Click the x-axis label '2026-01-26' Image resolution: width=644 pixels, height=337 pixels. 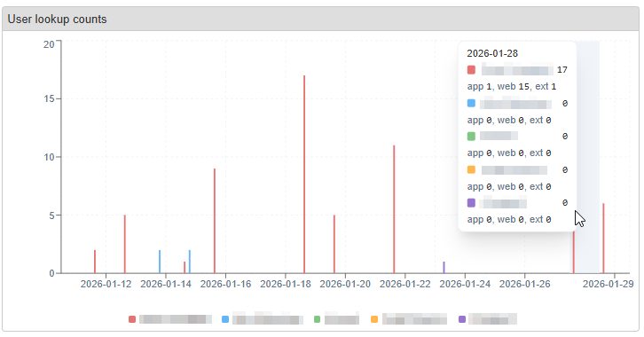(x=524, y=284)
